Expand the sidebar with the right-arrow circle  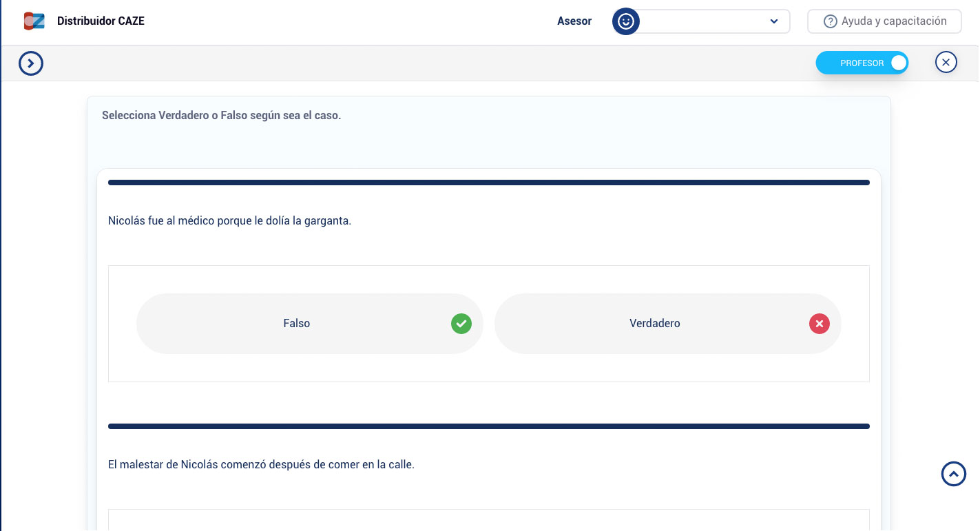pos(31,63)
